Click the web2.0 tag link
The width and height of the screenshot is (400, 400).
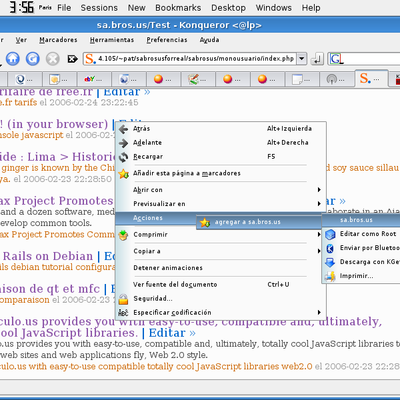[x=297, y=366]
